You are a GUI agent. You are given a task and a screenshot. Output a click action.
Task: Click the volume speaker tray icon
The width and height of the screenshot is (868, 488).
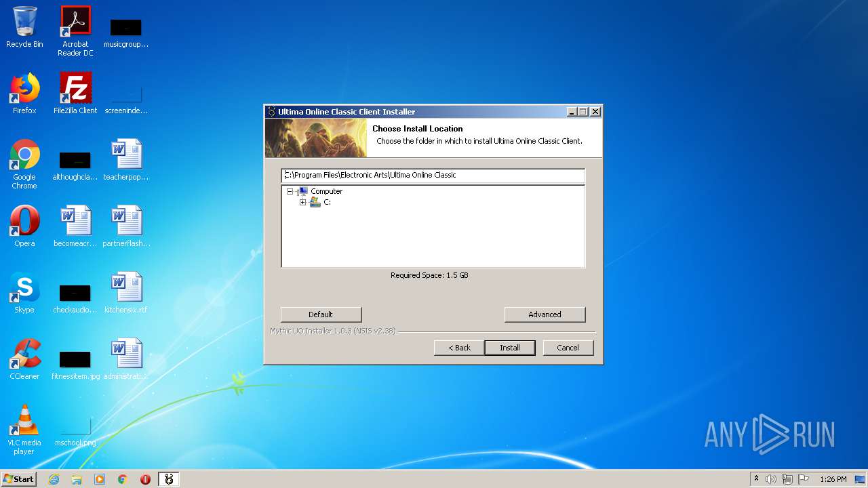[771, 479]
